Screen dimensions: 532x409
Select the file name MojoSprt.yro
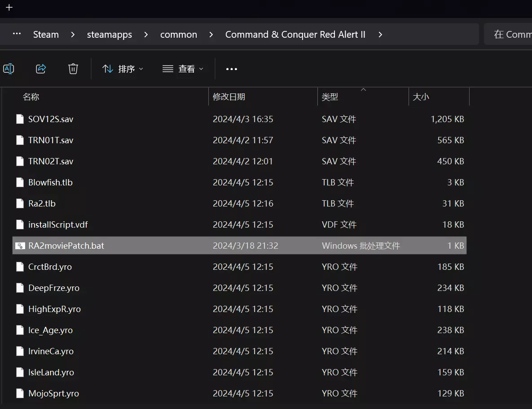53,393
